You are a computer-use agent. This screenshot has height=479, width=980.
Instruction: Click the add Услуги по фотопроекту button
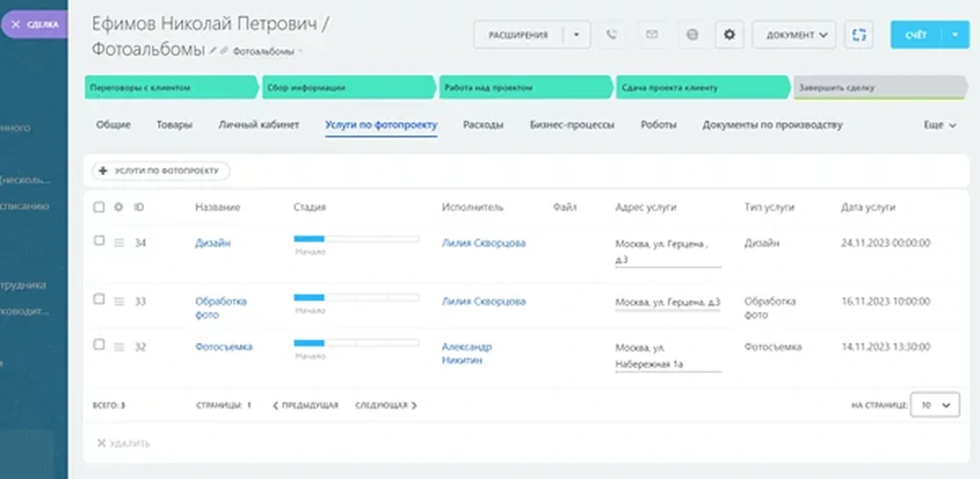click(x=162, y=170)
